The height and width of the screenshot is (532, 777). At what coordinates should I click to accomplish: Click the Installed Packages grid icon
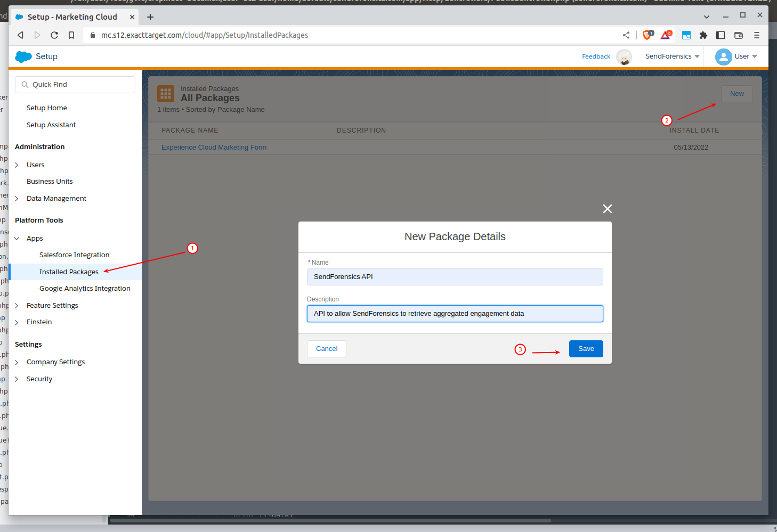point(166,94)
